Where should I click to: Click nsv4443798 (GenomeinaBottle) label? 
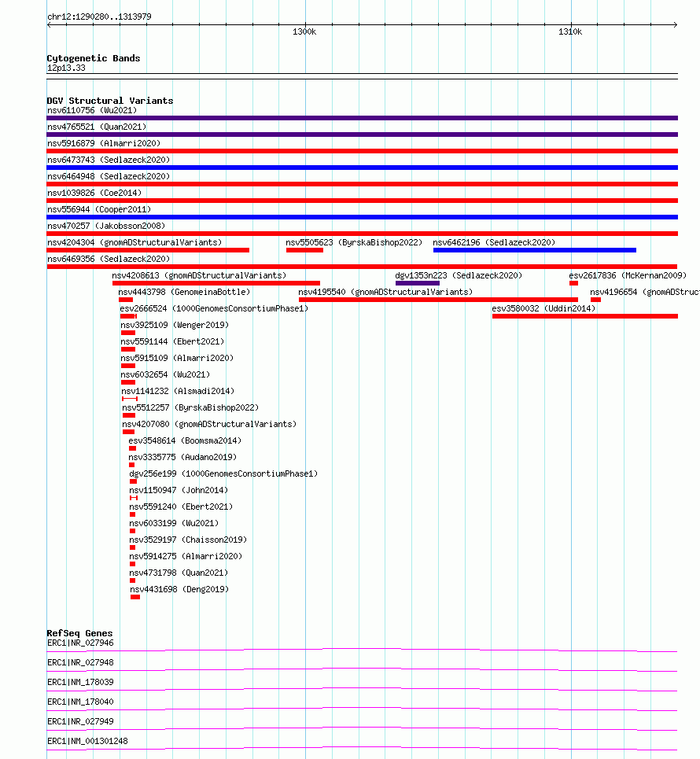[184, 292]
